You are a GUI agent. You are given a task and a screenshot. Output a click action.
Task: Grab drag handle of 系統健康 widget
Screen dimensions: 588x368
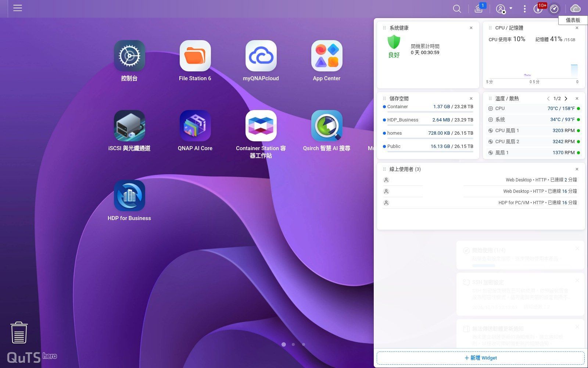(x=384, y=28)
